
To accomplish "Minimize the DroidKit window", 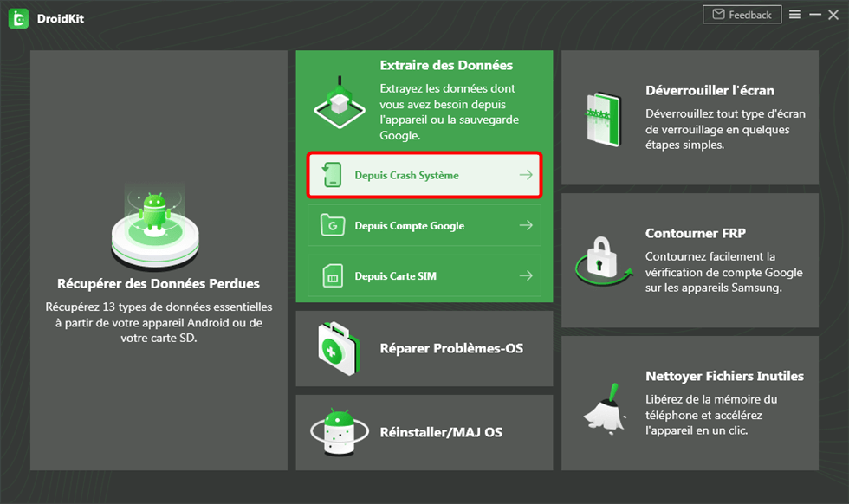I will [814, 15].
